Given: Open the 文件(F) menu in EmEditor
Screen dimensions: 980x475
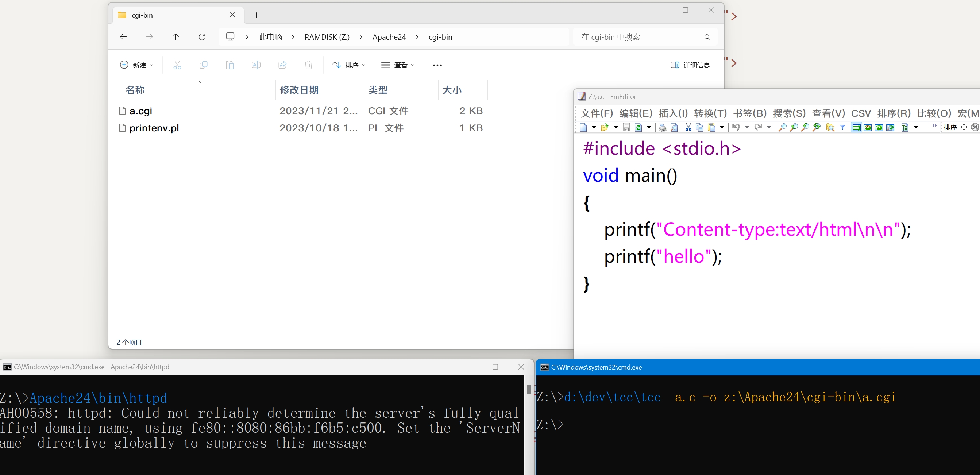Looking at the screenshot, I should click(597, 113).
